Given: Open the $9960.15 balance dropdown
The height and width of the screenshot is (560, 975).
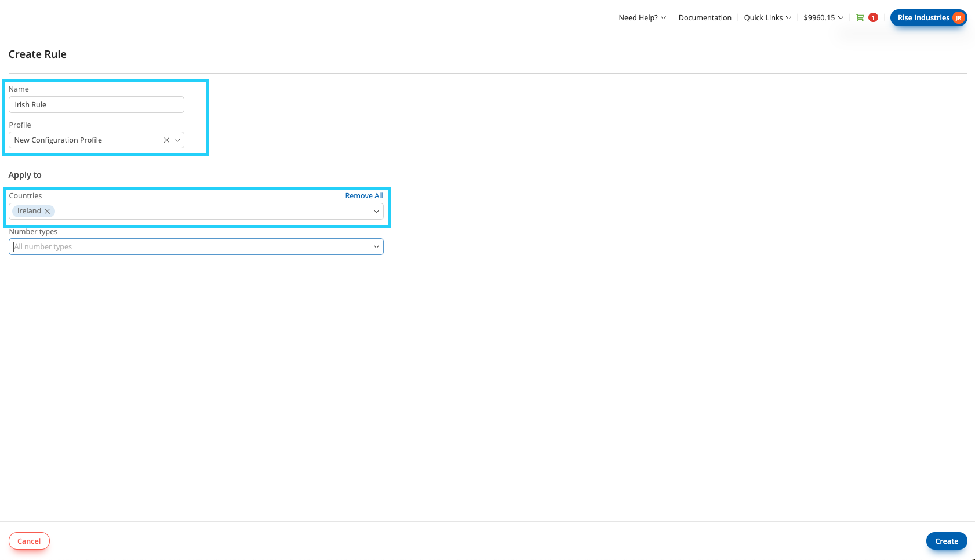Looking at the screenshot, I should [x=823, y=18].
